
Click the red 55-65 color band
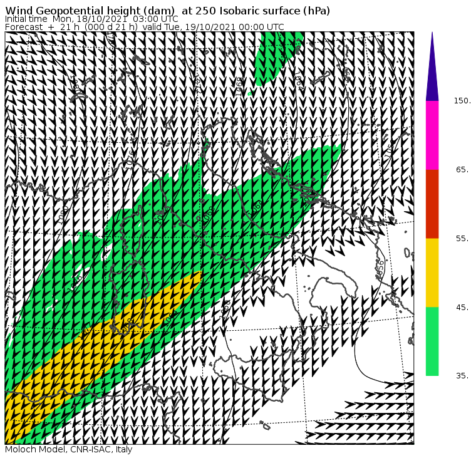432,204
